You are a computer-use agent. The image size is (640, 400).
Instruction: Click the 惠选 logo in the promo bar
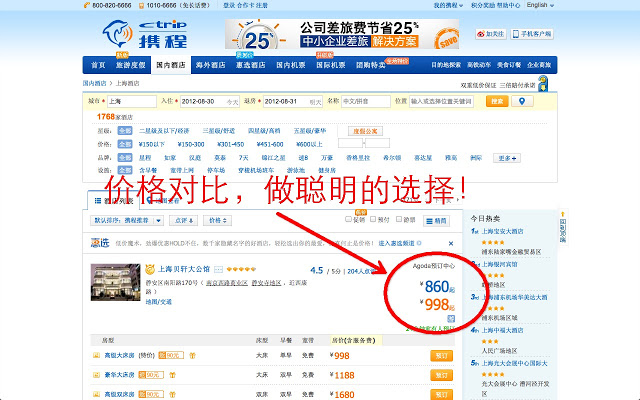[100, 243]
